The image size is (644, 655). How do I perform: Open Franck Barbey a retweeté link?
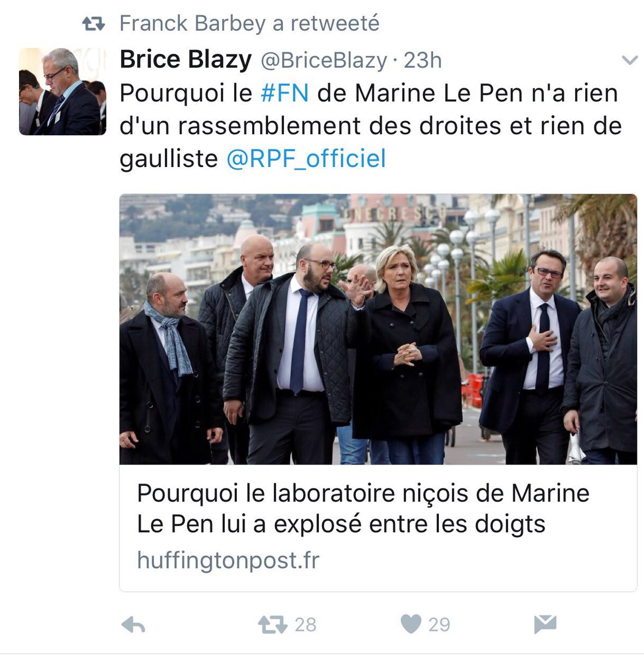[x=249, y=23]
